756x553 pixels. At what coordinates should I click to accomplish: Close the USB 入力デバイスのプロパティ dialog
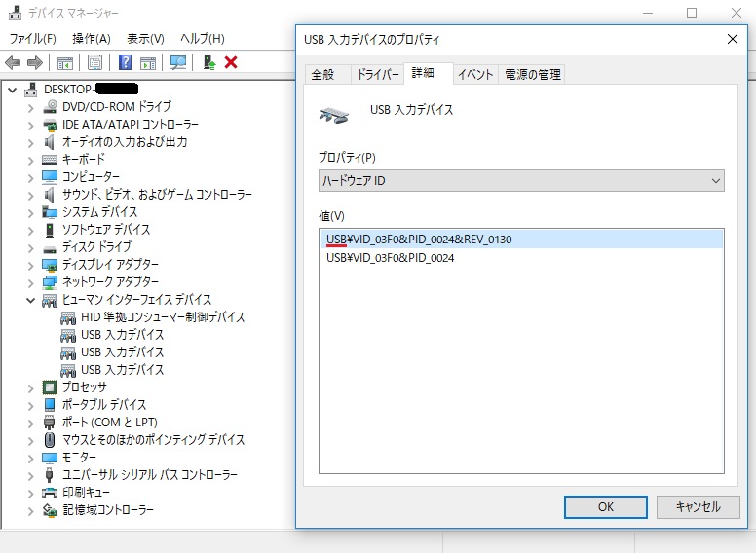pos(733,39)
